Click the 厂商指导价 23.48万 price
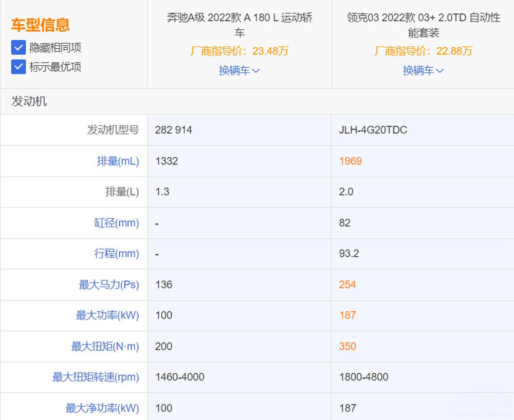 click(239, 51)
